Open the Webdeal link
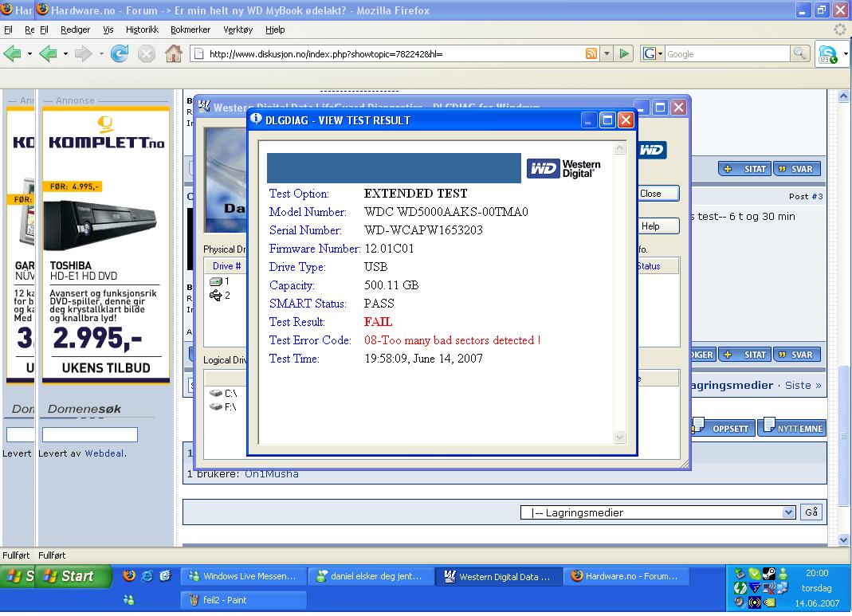Viewport: 852px width, 616px height. [104, 453]
